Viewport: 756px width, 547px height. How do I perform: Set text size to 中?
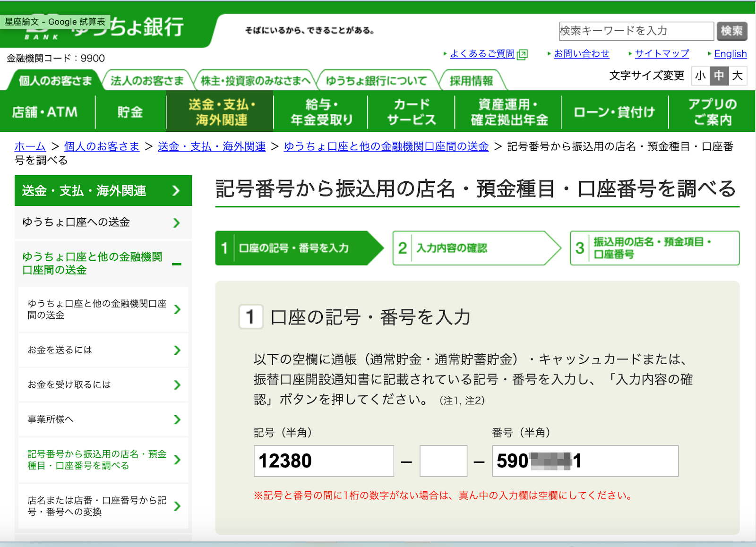pos(719,76)
